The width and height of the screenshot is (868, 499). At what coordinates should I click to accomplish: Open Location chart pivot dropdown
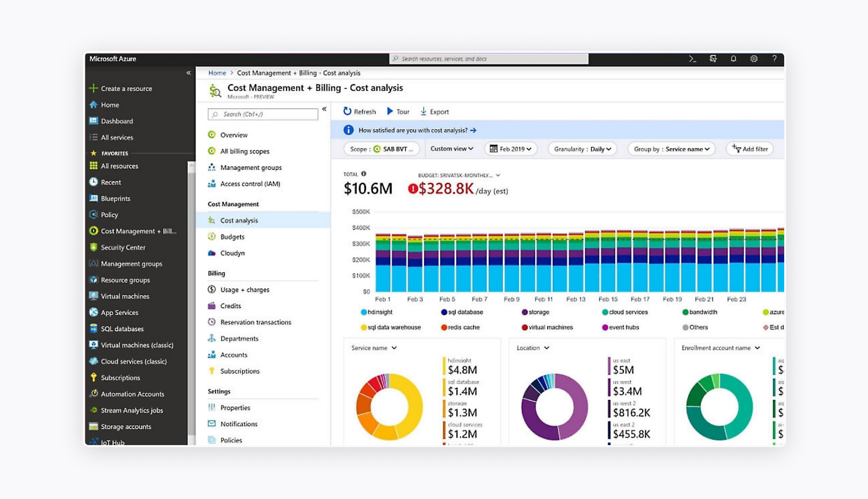(533, 348)
